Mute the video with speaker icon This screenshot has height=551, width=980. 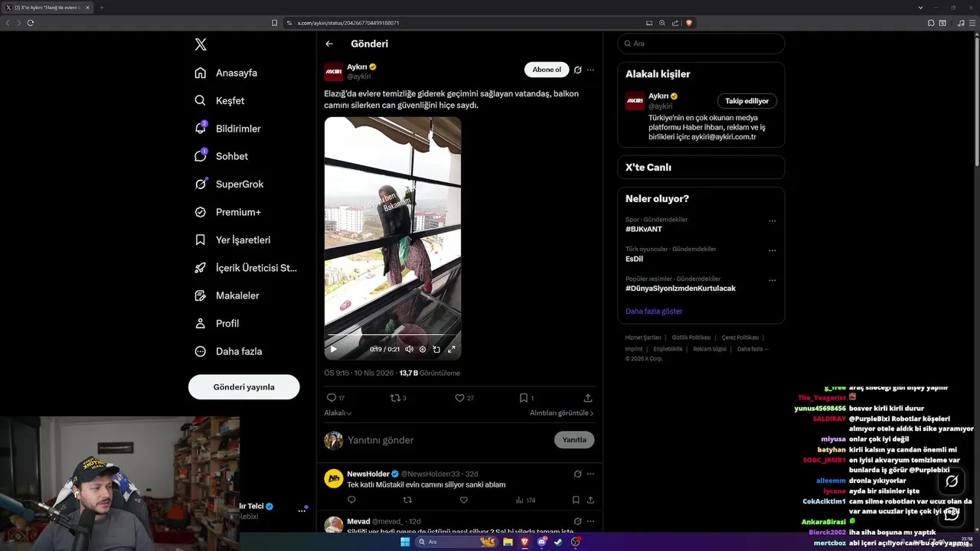click(409, 349)
